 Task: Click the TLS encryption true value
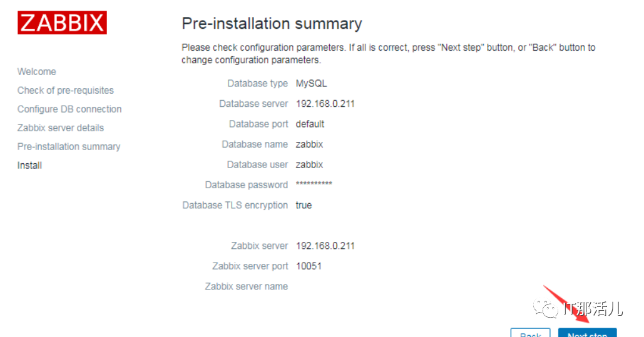(x=304, y=205)
